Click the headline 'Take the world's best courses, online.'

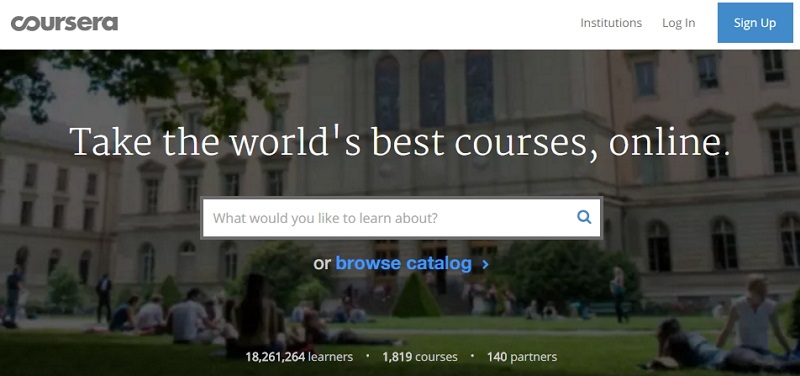[399, 142]
